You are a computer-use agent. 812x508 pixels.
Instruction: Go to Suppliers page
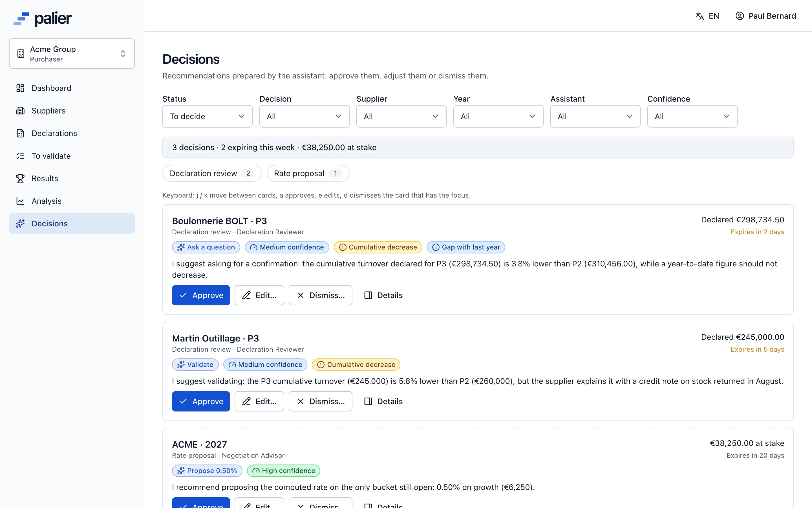tap(72, 111)
